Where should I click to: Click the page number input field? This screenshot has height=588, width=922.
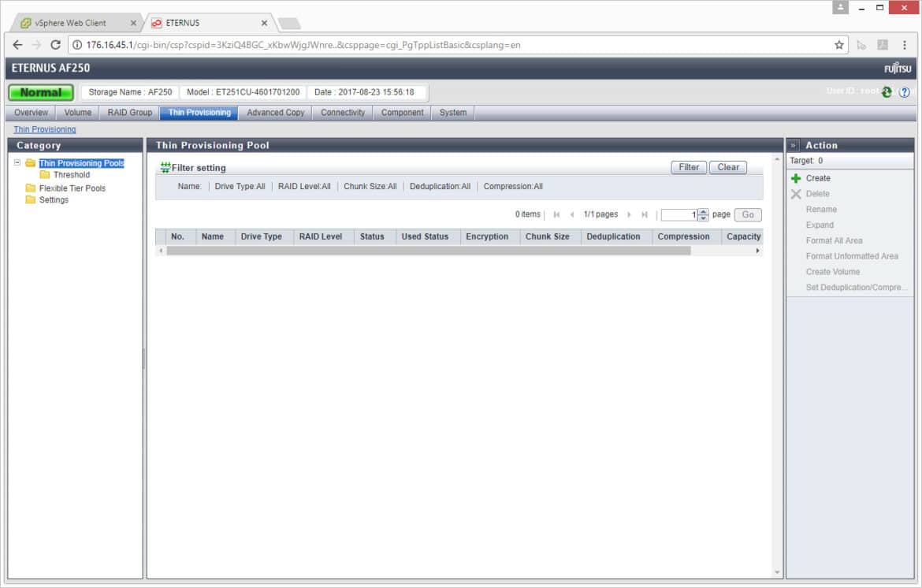pos(680,214)
